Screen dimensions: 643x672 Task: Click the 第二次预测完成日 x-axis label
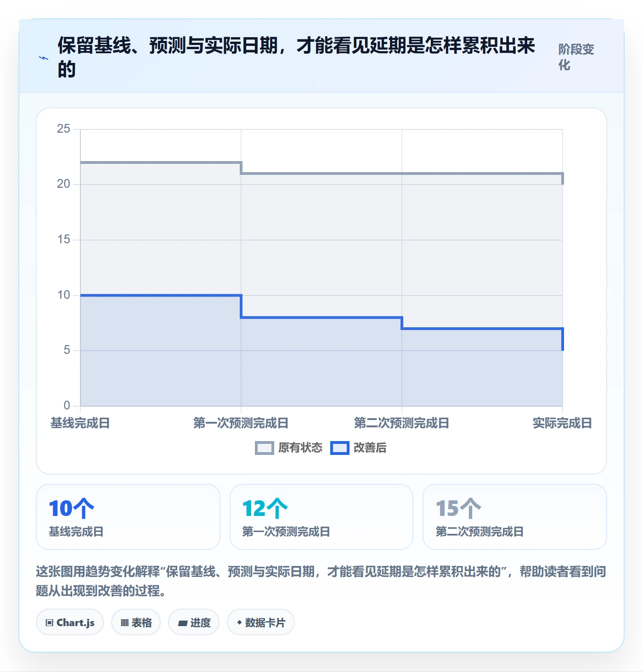[x=402, y=423]
